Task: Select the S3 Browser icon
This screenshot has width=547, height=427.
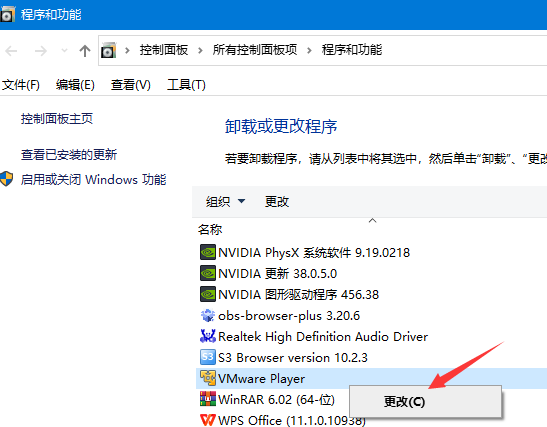Action: click(x=208, y=357)
